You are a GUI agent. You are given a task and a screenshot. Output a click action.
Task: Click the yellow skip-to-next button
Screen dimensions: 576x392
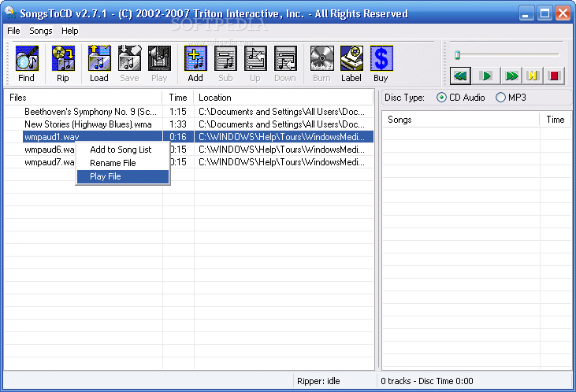pyautogui.click(x=533, y=76)
